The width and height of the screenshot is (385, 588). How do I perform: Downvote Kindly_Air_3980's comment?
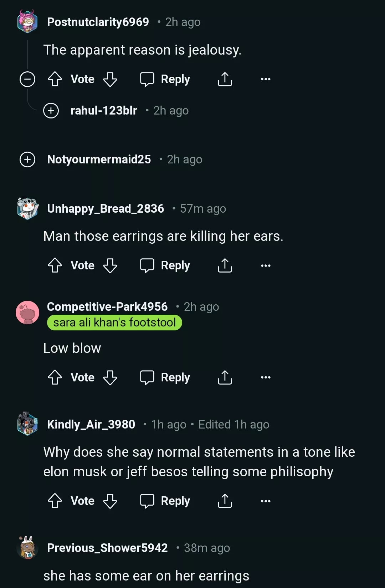110,501
